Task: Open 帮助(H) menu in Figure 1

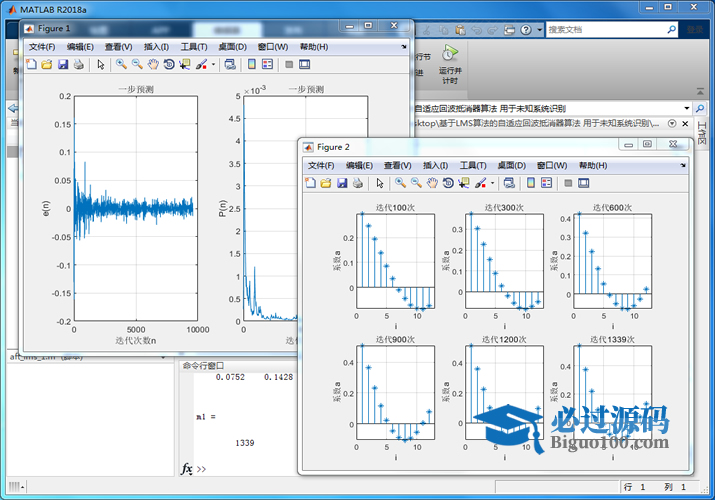Action: point(314,47)
